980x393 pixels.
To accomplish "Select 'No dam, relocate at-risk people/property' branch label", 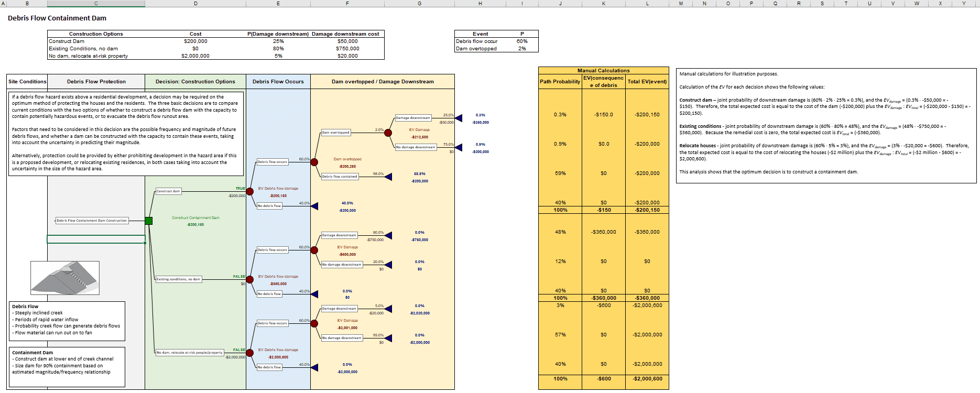I will click(x=190, y=353).
